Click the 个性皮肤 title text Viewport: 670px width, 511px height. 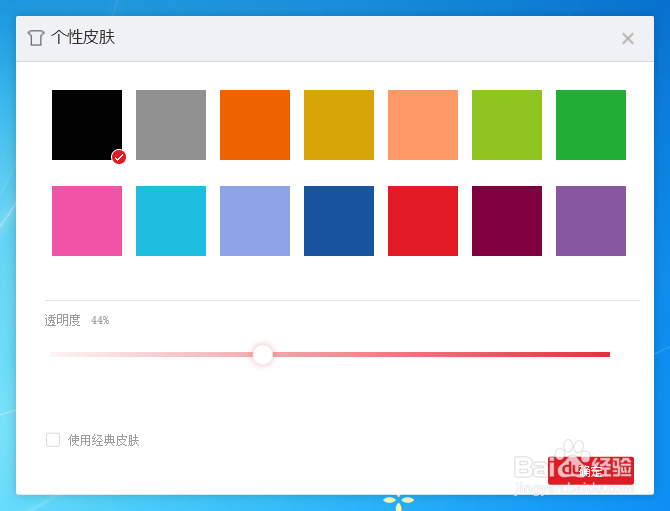click(83, 37)
